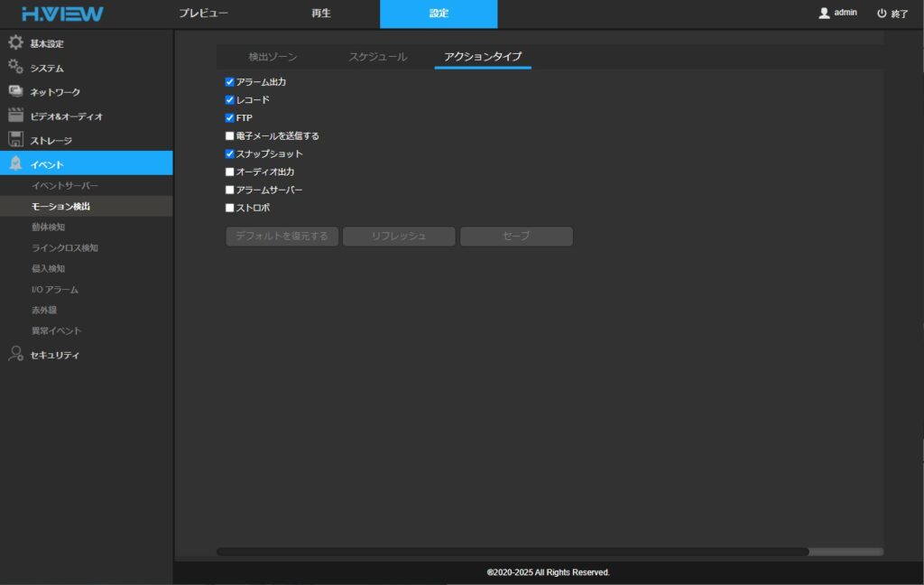
Task: Click the リフレッシュ button
Action: [x=399, y=236]
